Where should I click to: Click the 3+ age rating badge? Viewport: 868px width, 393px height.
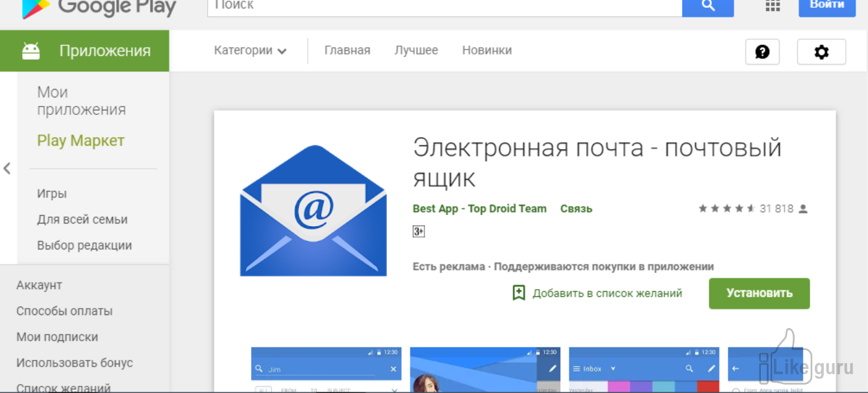[419, 231]
